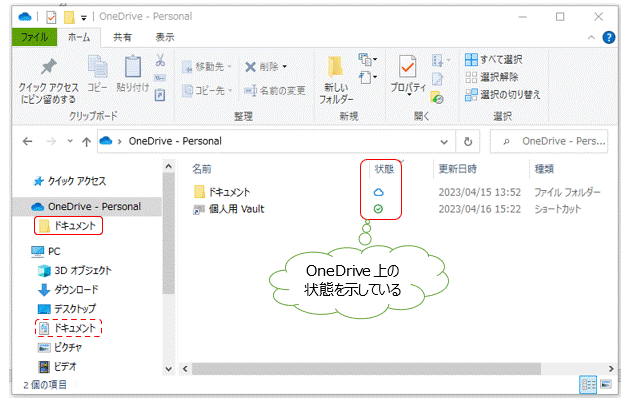This screenshot has width=633, height=404.
Task: Click the History icon in Open group
Action: click(437, 98)
